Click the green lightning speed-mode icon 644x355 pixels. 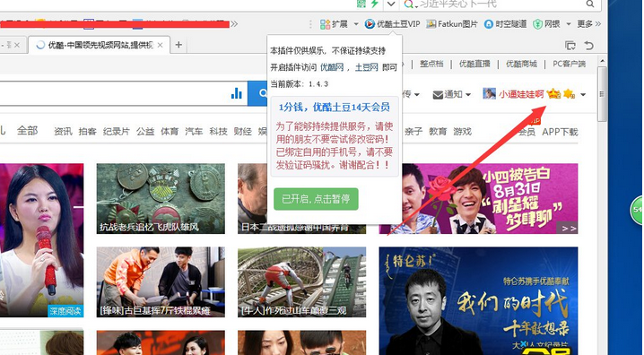click(x=374, y=4)
